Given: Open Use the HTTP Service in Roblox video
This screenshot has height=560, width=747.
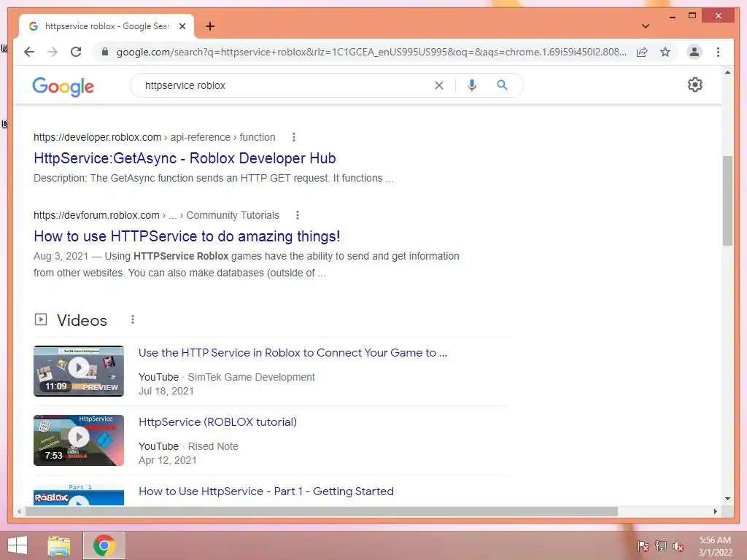Looking at the screenshot, I should pyautogui.click(x=293, y=353).
